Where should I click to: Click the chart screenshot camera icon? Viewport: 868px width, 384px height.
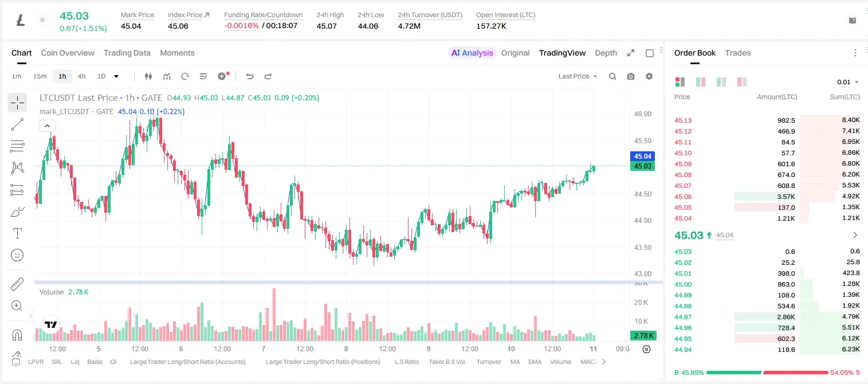[631, 76]
